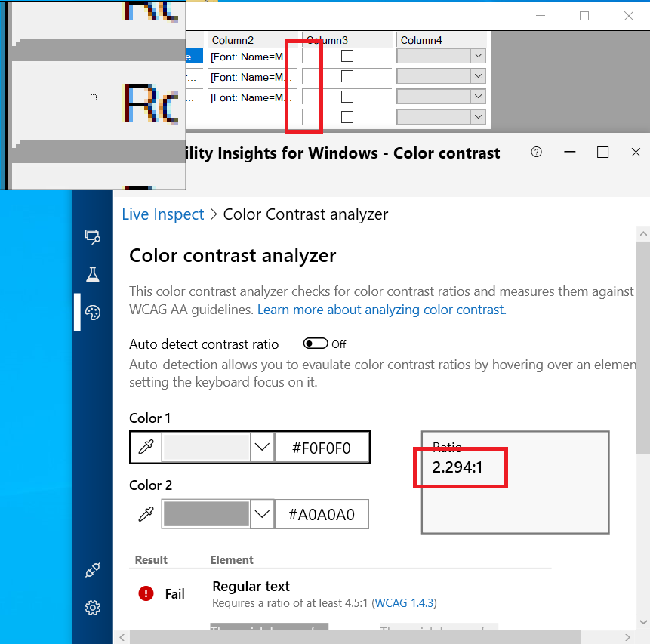Viewport: 650px width, 644px height.
Task: Go back to Live Inspect breadcrumb
Action: [163, 214]
